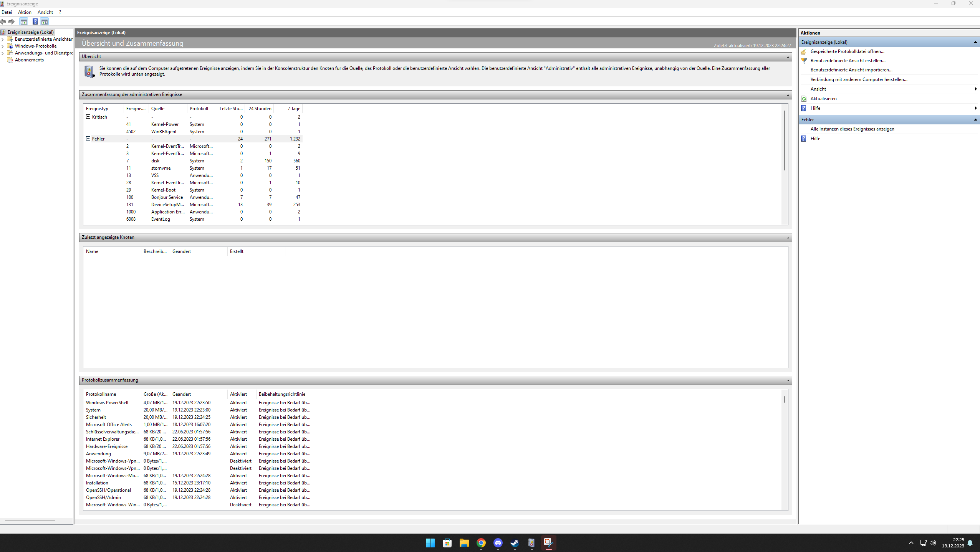Viewport: 980px width, 552px height.
Task: Click the blue help toolbar icon
Action: [35, 22]
